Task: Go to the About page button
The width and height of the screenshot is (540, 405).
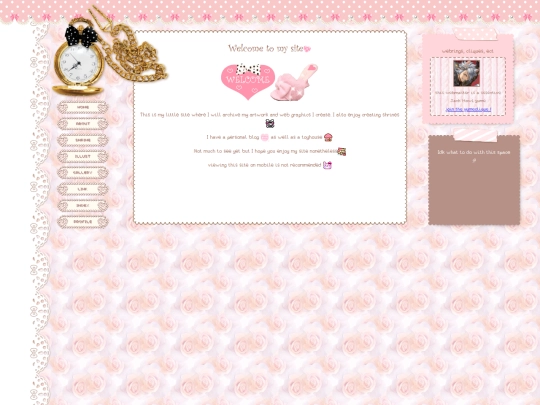Action: click(83, 124)
